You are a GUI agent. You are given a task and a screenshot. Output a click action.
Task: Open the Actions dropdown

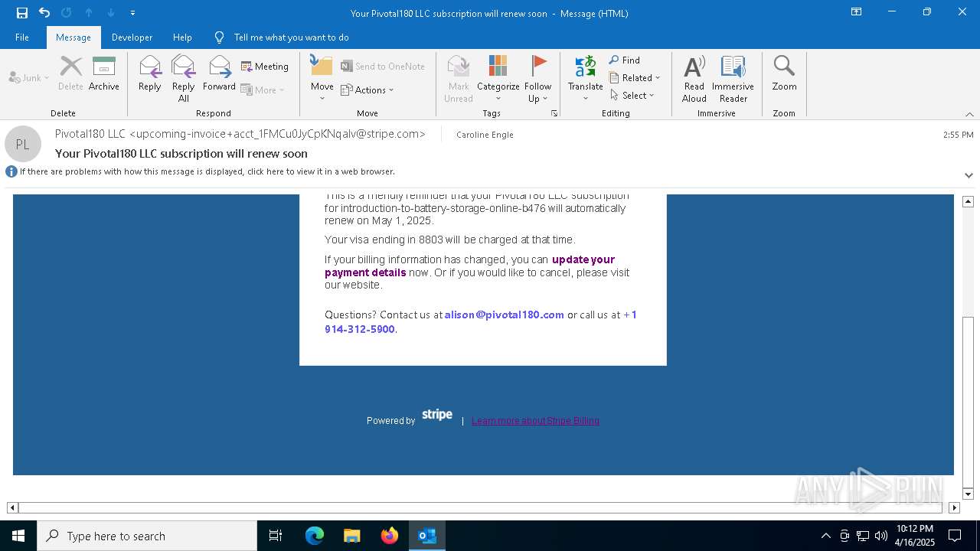(367, 90)
